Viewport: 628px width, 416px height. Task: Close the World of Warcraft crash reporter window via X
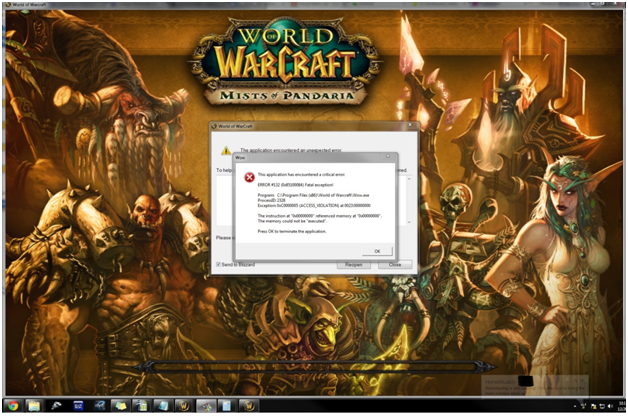pos(410,125)
